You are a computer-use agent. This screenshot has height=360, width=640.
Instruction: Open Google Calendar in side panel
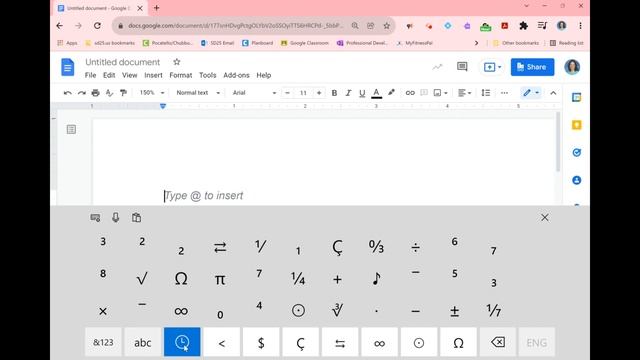click(x=576, y=97)
